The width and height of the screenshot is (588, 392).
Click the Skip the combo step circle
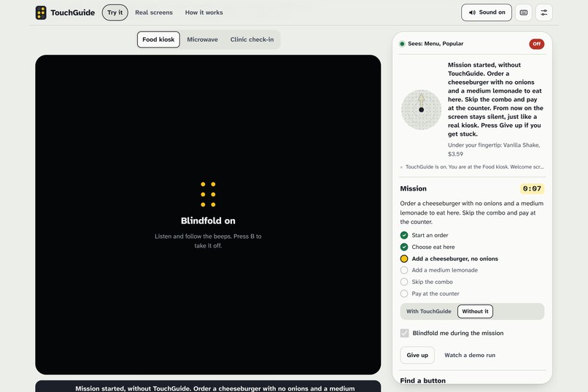(x=404, y=282)
